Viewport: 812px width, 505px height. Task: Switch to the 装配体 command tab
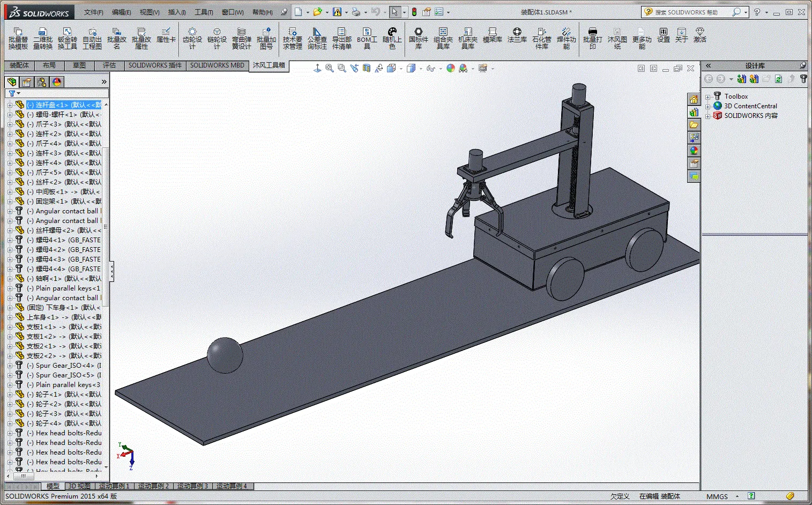19,65
